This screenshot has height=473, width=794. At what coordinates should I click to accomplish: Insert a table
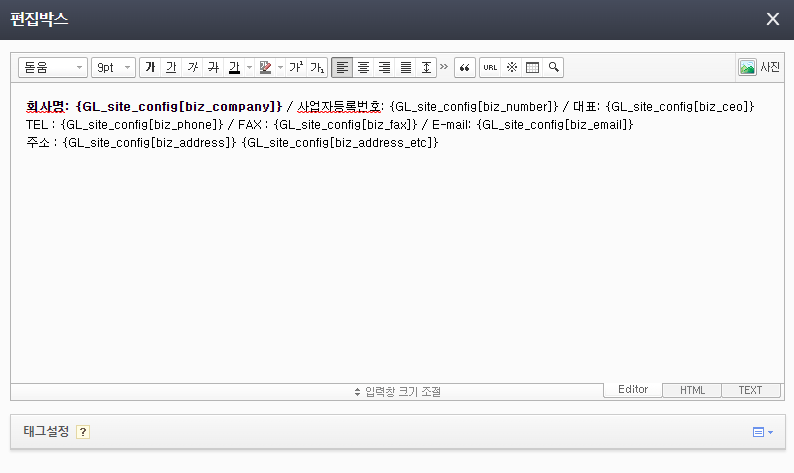pos(532,67)
